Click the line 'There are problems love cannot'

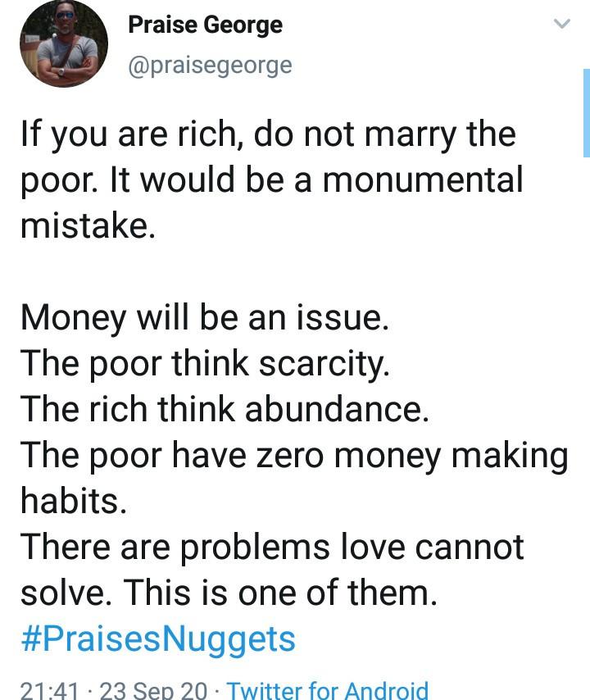click(x=272, y=547)
